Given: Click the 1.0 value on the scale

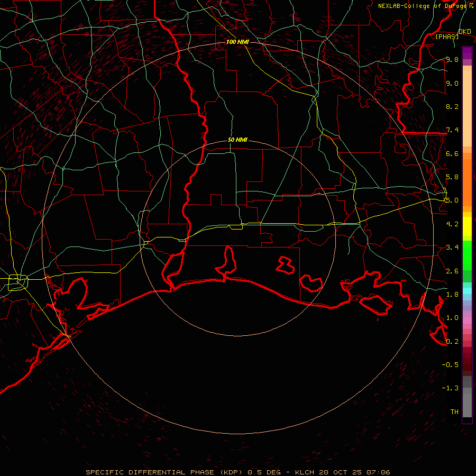Looking at the screenshot, I should pos(452,318).
